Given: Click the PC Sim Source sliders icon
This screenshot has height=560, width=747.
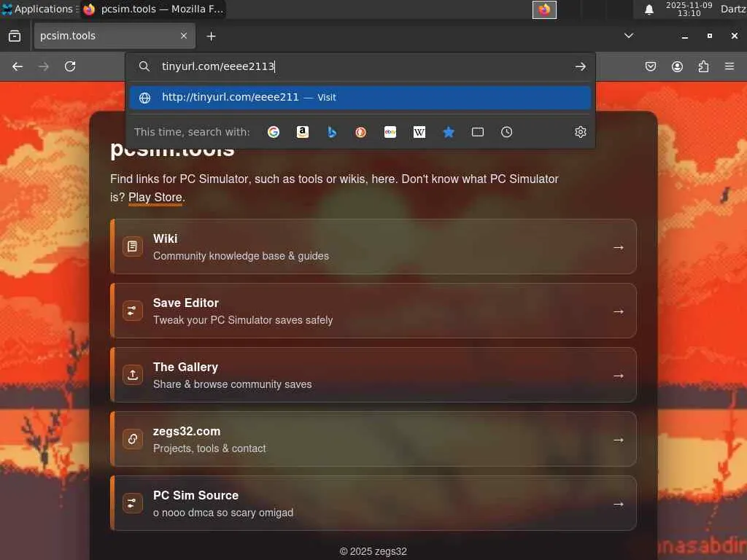Looking at the screenshot, I should [x=133, y=503].
